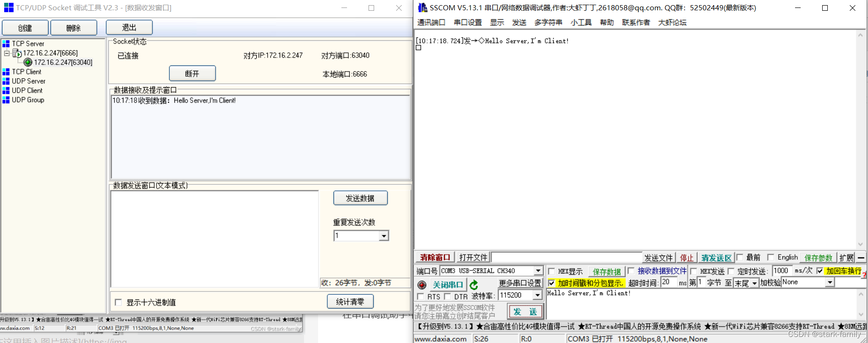Open the 末尾 byte position dropdown
868x343 pixels.
[754, 283]
